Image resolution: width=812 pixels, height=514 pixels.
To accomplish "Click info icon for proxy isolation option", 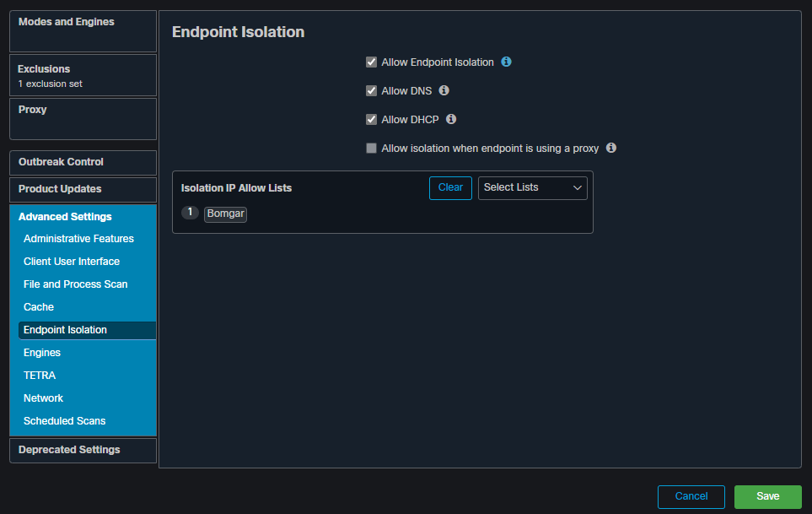I will [x=611, y=148].
